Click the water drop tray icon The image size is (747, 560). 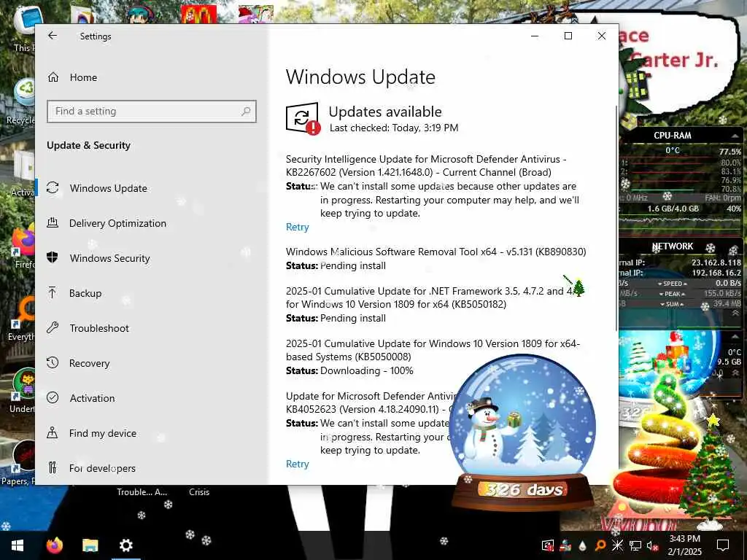(582, 545)
